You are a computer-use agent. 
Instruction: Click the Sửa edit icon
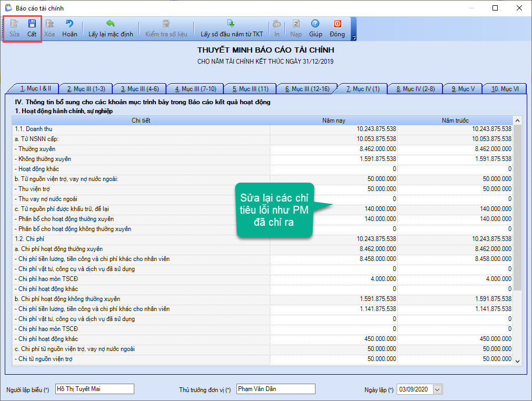14,28
